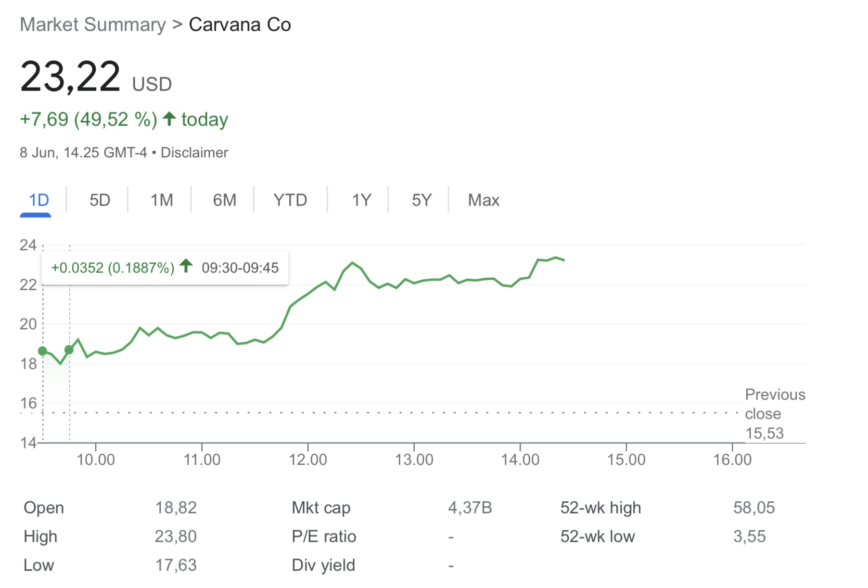Image resolution: width=868 pixels, height=588 pixels.
Task: Click the green up arrow beside "today"
Action: [x=169, y=118]
